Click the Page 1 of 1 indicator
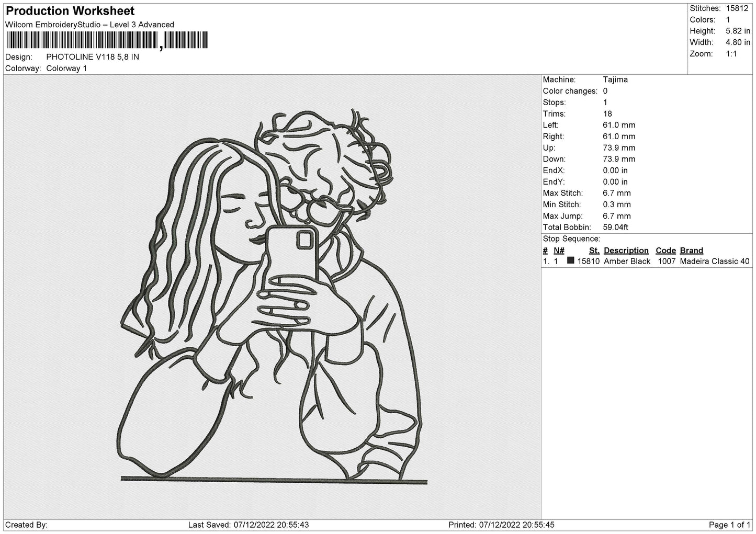Screen dimensions: 756x534 coord(729,525)
